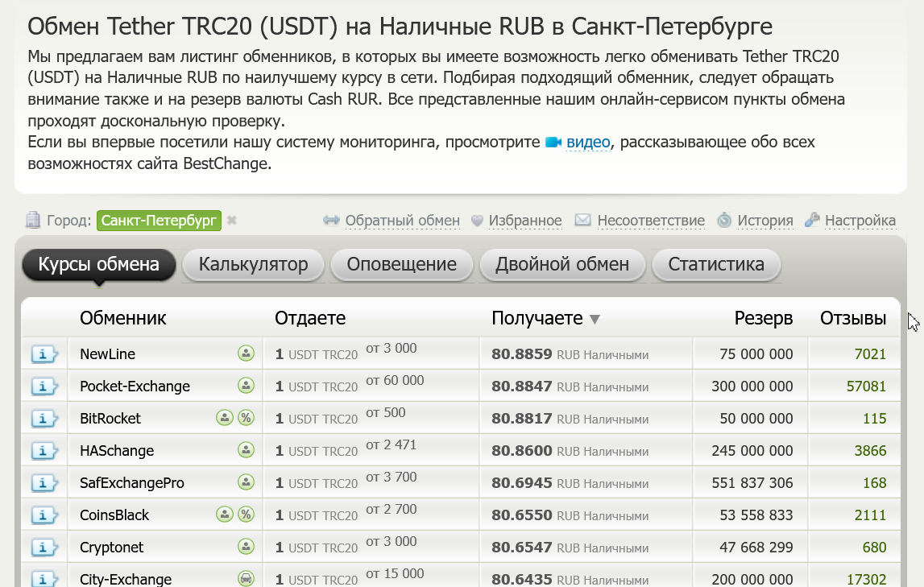This screenshot has height=587, width=924.
Task: Open info icon for SafExchangePro
Action: [44, 483]
